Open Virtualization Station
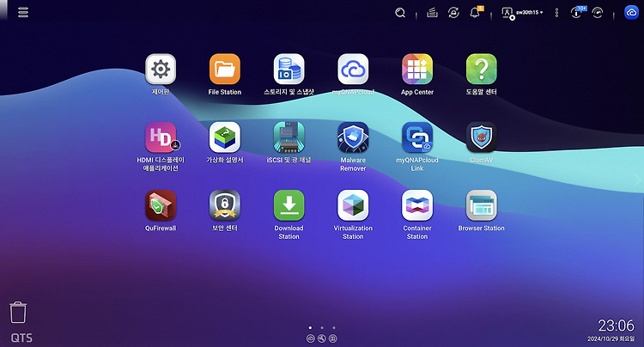Screen dimensions: 644x347 click(x=353, y=205)
